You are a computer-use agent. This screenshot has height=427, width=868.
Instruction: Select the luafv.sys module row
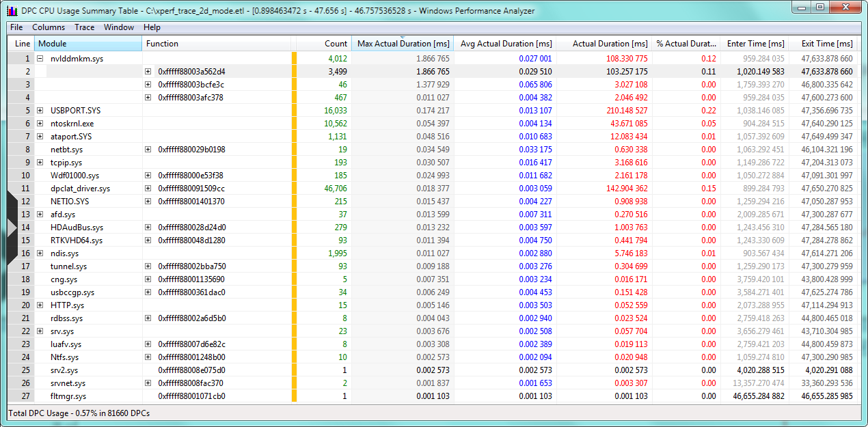tap(433, 344)
